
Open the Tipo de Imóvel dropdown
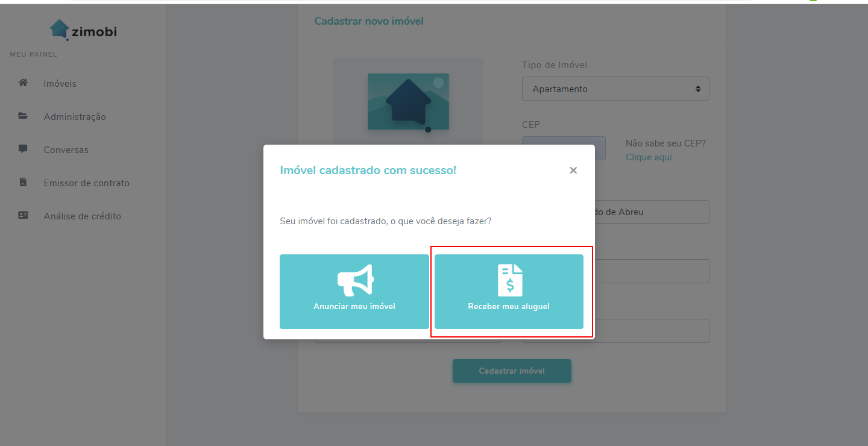[615, 89]
